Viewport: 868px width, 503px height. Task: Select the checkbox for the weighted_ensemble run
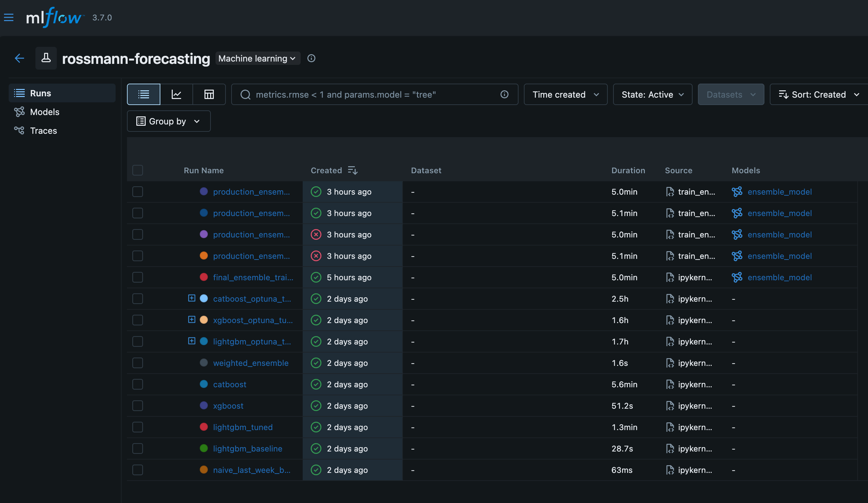137,363
